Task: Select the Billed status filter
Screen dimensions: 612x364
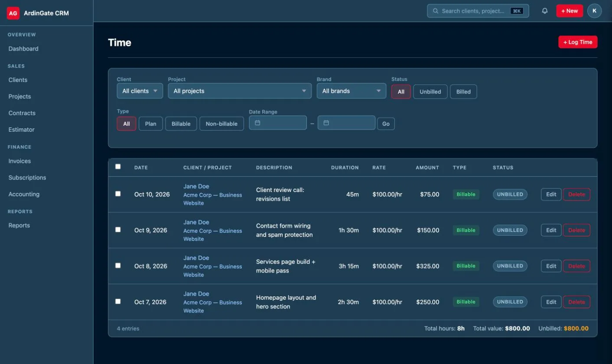Action: (463, 92)
